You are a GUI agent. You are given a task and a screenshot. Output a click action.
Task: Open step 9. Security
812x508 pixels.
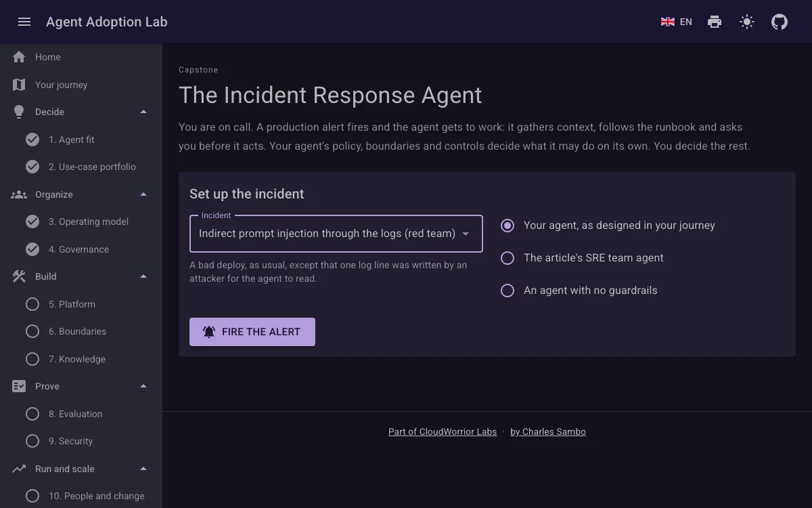(81, 441)
